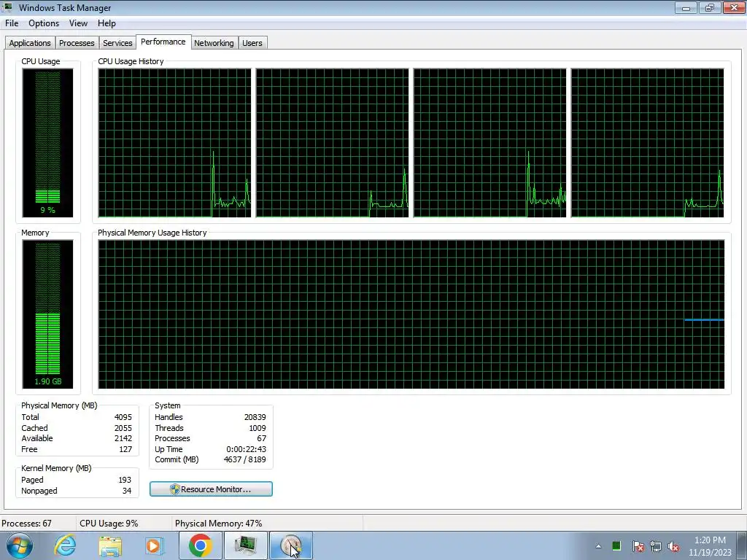Click the muted volume speaker tray icon
The image size is (747, 560).
673,546
